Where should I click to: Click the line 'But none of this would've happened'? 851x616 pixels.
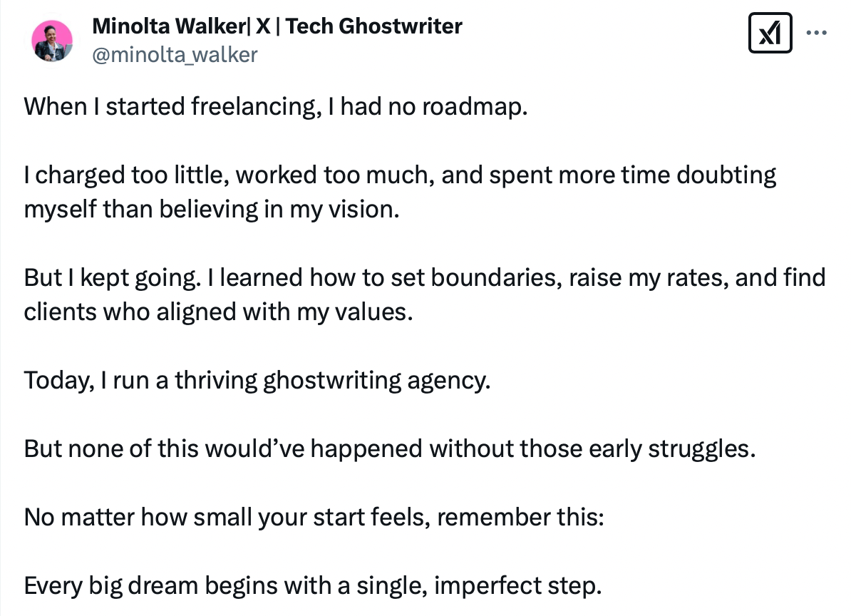390,448
